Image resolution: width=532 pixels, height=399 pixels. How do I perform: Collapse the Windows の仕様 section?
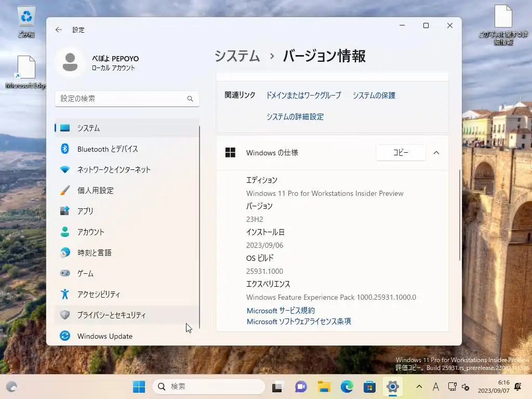coord(436,153)
